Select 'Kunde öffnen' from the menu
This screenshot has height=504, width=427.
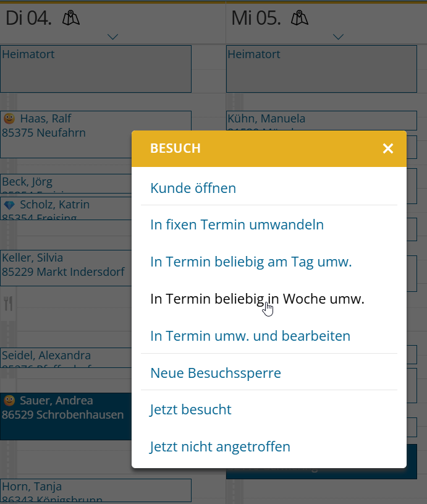click(193, 188)
